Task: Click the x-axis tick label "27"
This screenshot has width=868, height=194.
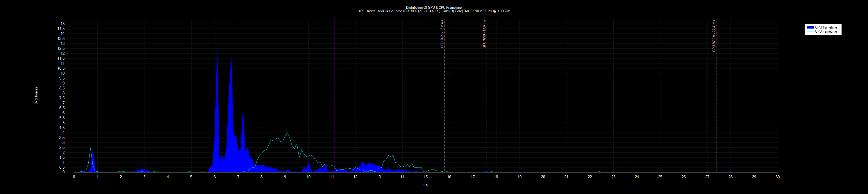Action: [707, 177]
